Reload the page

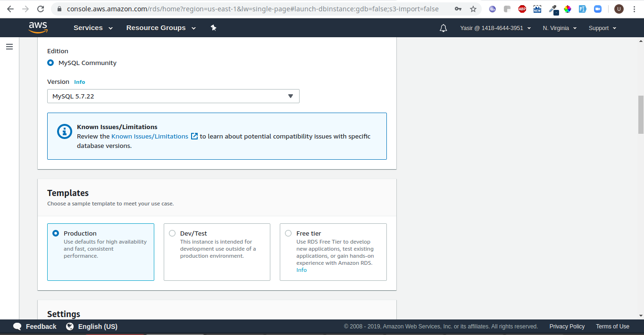click(x=41, y=9)
